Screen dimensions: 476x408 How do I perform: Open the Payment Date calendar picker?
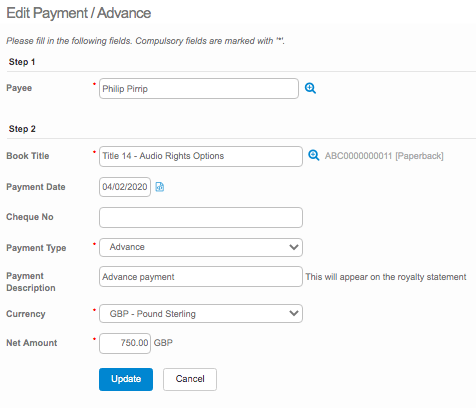(x=160, y=187)
